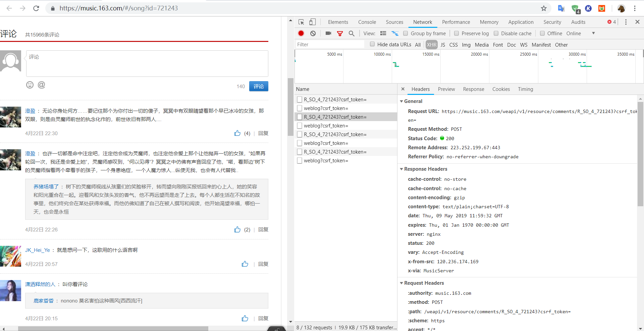Toggle the device toolbar icon
The width and height of the screenshot is (644, 331).
pyautogui.click(x=312, y=22)
